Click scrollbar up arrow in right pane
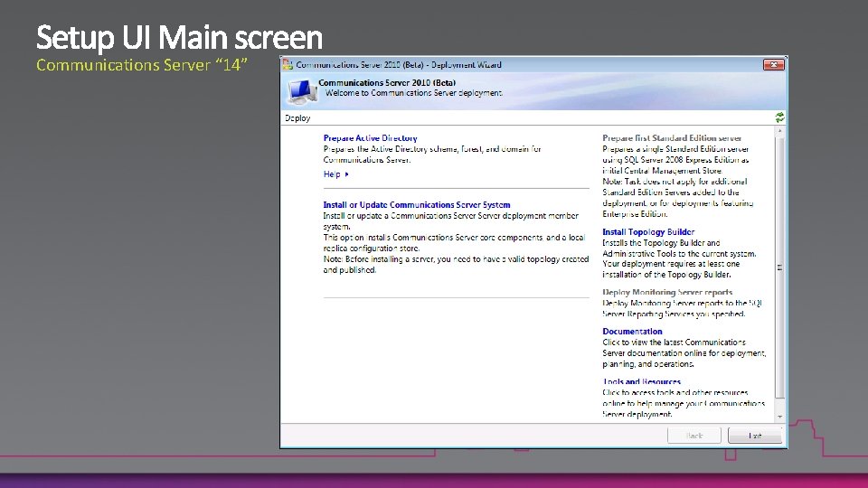Image resolution: width=868 pixels, height=488 pixels. [779, 131]
